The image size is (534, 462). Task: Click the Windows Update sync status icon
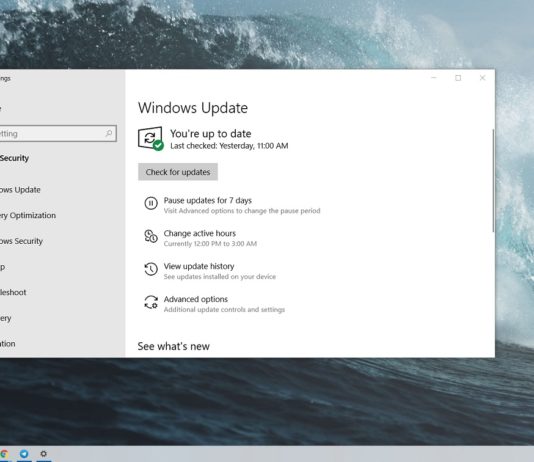[x=151, y=139]
